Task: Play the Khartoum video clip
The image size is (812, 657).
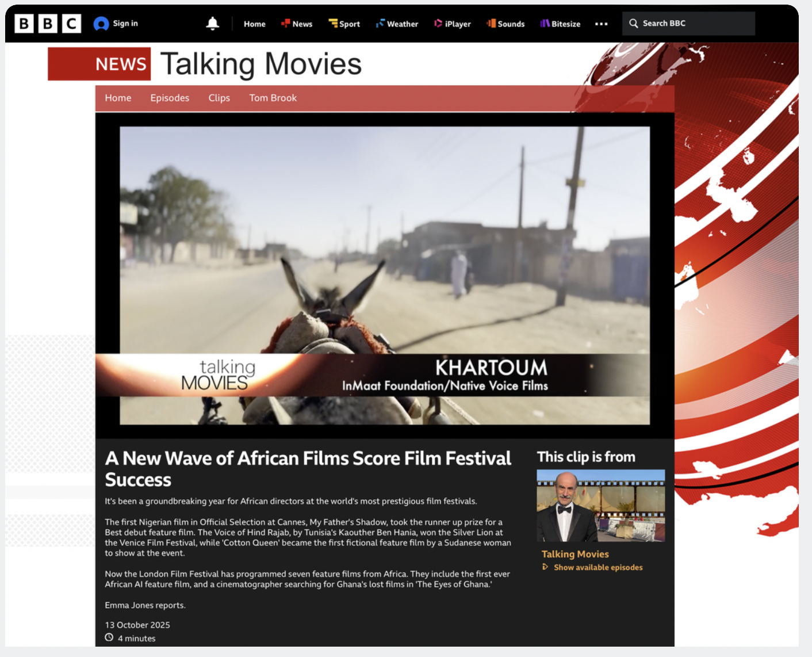Action: point(385,275)
